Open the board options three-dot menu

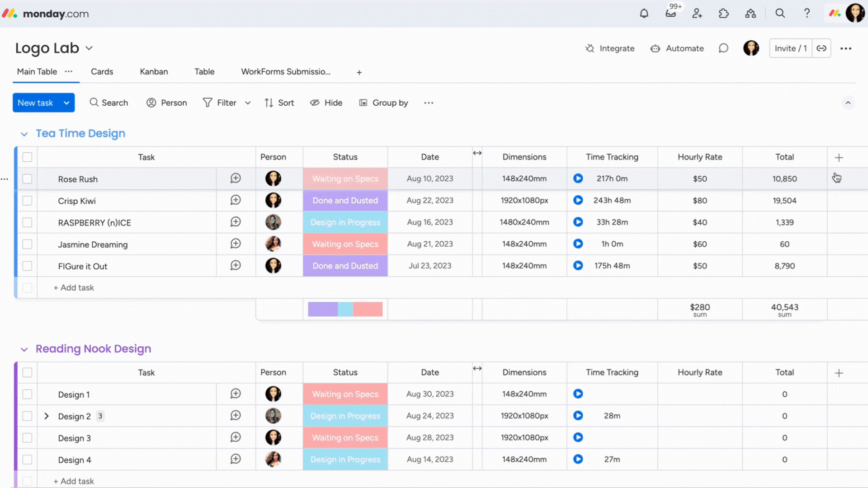[846, 48]
